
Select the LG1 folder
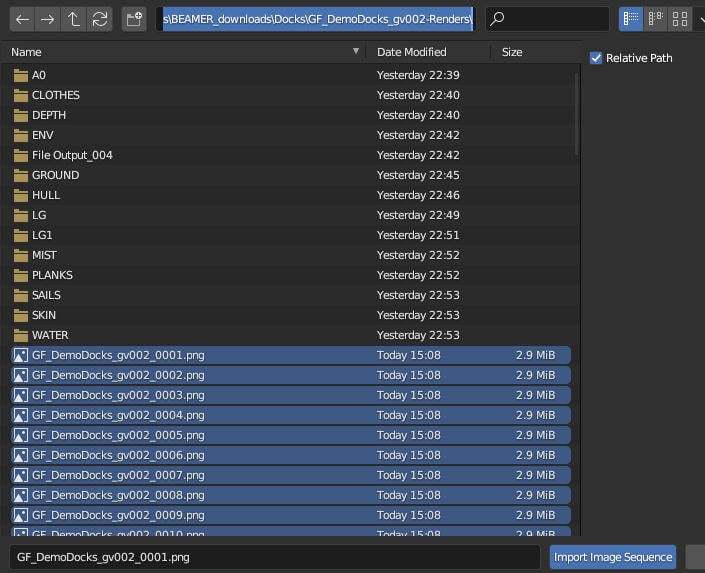click(x=291, y=235)
